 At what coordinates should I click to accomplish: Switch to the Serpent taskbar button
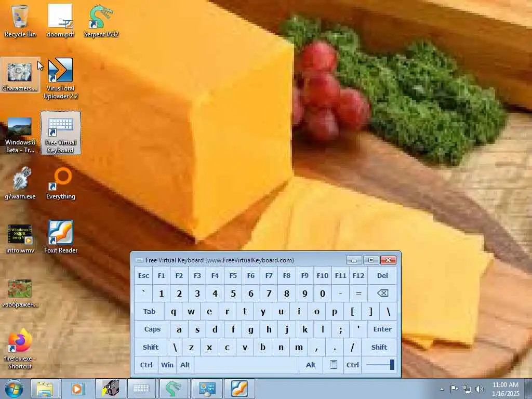pyautogui.click(x=173, y=389)
